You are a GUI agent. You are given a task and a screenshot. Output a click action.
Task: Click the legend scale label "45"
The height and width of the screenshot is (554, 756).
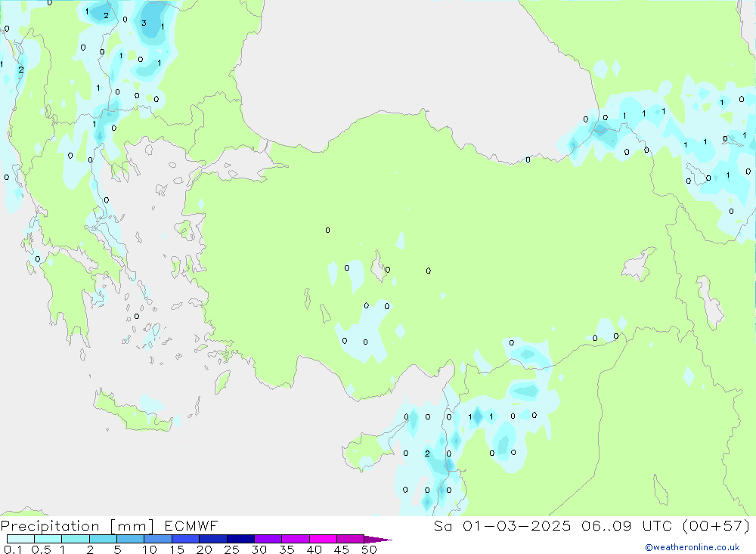coord(342,549)
